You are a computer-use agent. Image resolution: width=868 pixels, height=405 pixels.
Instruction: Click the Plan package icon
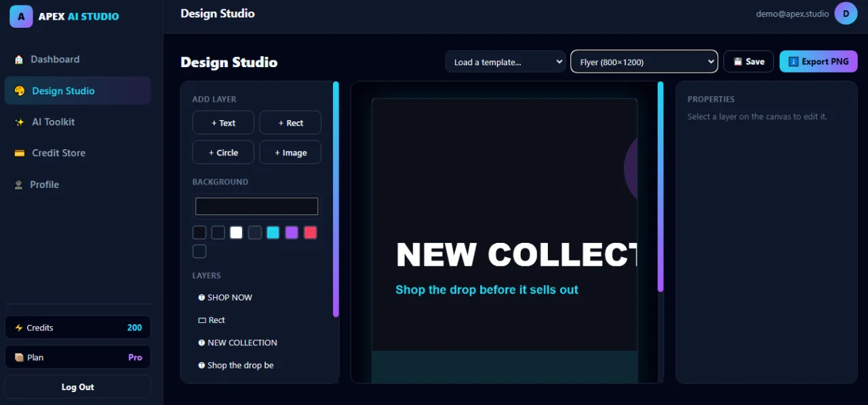(x=19, y=358)
